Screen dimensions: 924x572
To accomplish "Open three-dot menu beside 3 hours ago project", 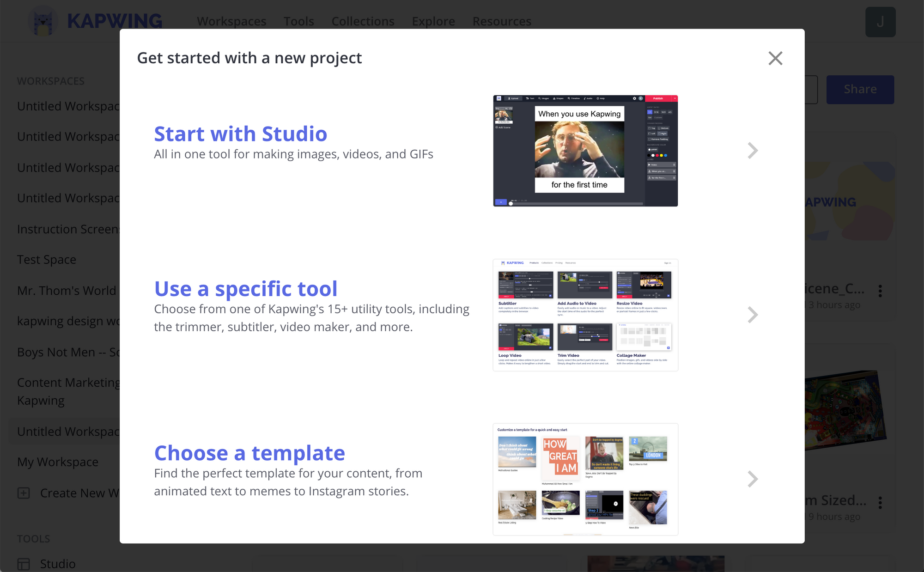I will point(880,291).
